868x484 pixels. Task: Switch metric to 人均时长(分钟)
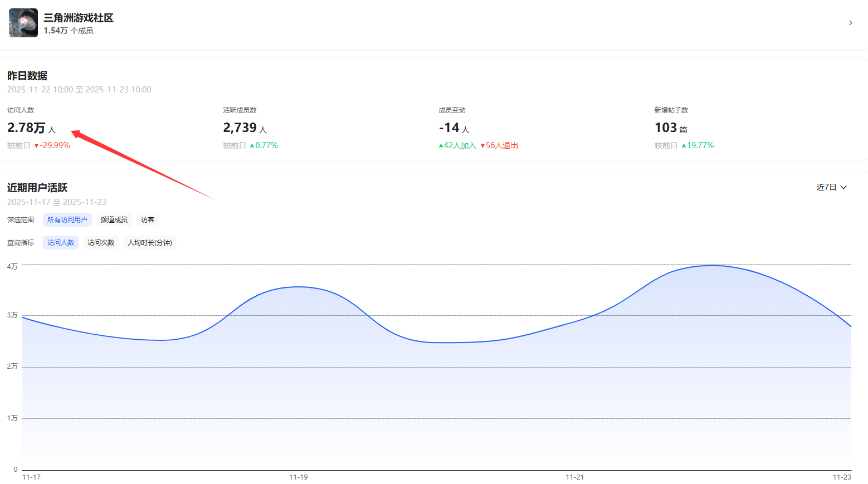click(x=149, y=243)
